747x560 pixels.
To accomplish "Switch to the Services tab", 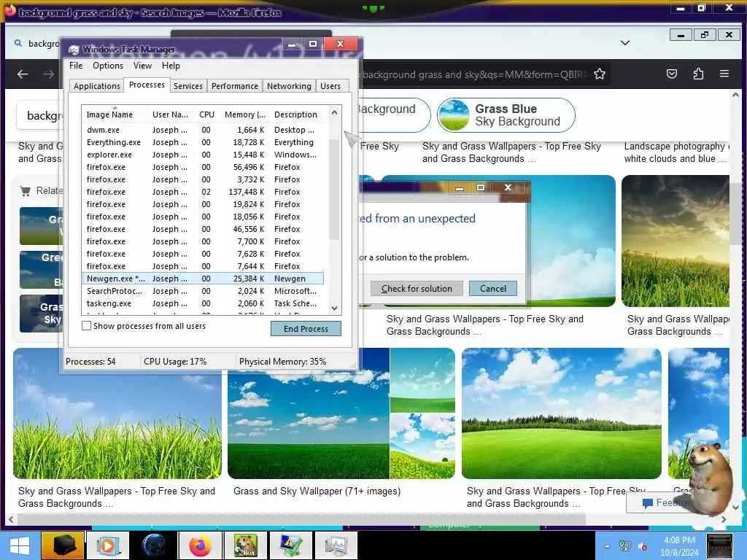I will [187, 86].
